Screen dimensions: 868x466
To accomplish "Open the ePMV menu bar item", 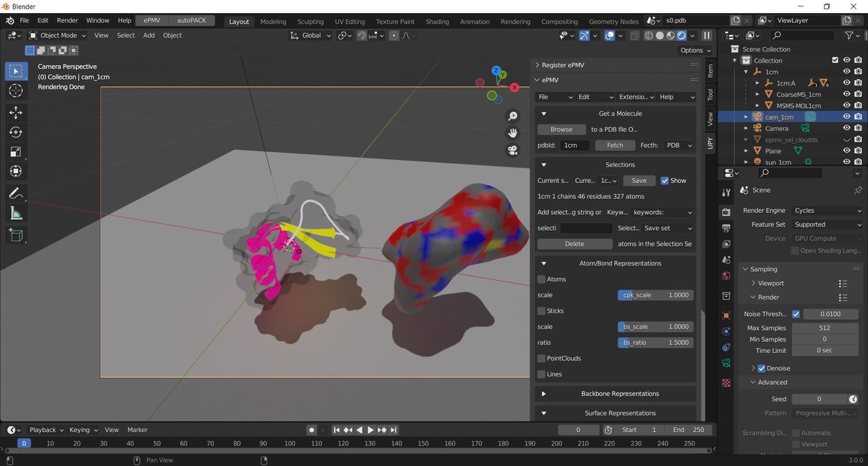I will coord(153,21).
